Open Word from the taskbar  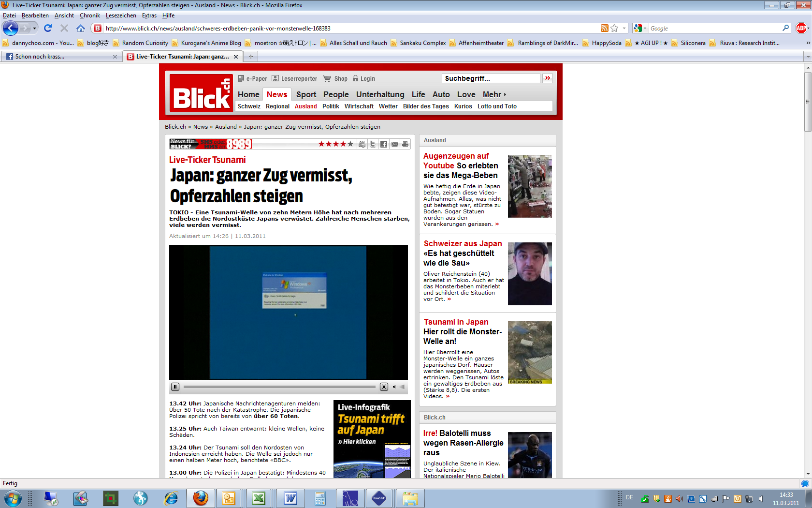(x=290, y=498)
